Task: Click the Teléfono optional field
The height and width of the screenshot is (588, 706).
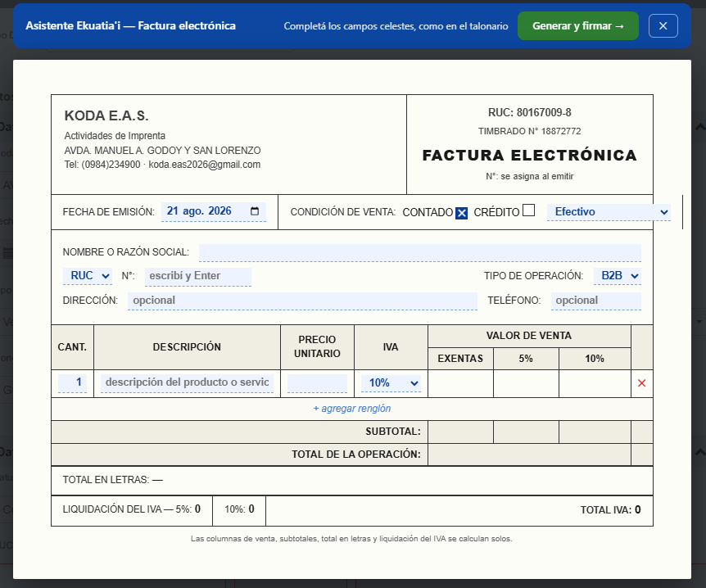Action: click(x=596, y=301)
